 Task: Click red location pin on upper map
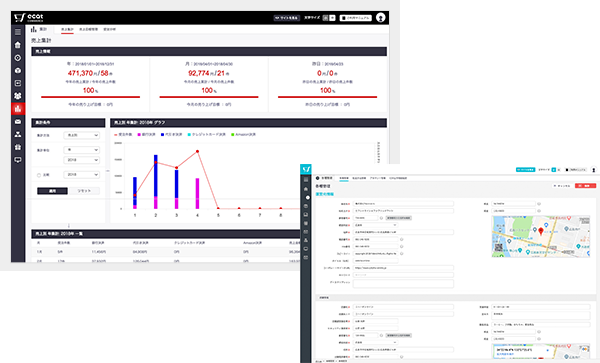coord(541,231)
